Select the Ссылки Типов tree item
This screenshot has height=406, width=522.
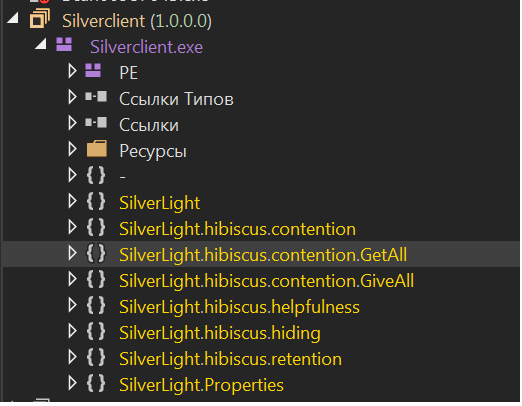(176, 99)
